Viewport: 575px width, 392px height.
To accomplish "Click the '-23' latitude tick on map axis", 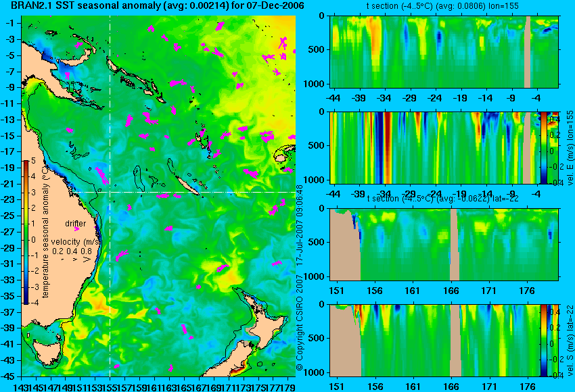I will click(8, 199).
